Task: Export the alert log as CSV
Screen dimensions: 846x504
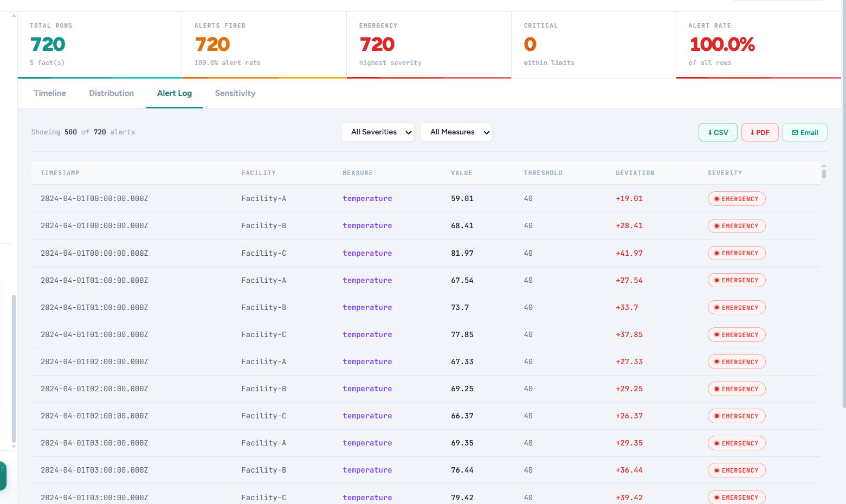Action: click(718, 132)
